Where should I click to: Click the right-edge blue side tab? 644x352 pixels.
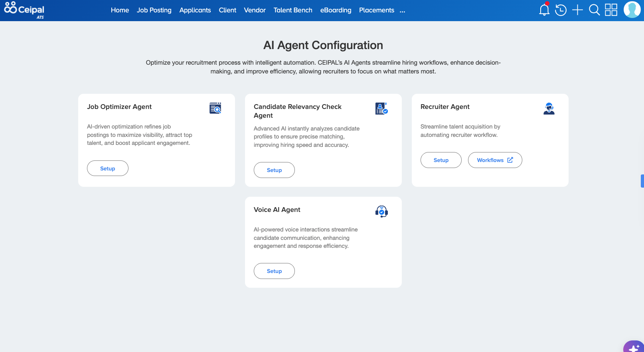[x=642, y=181]
